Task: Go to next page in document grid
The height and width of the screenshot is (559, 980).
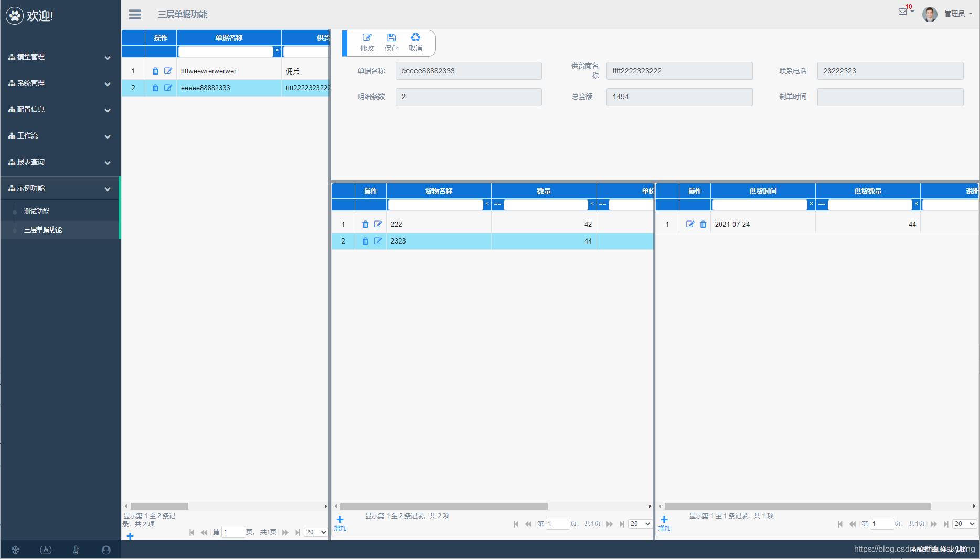Action: 285,532
